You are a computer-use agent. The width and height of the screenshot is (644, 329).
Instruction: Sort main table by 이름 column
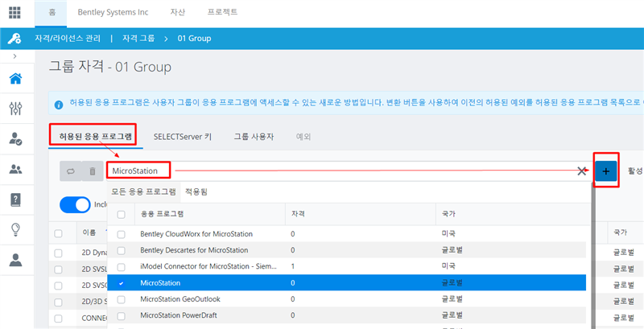pyautogui.click(x=89, y=233)
